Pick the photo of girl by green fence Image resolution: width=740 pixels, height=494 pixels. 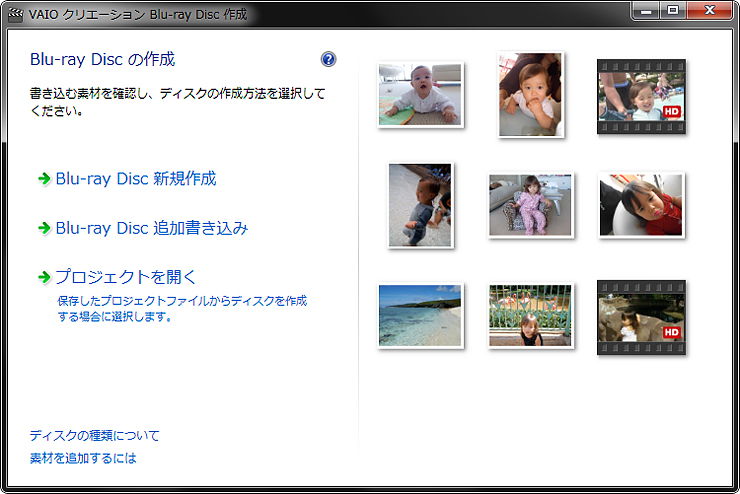530,315
